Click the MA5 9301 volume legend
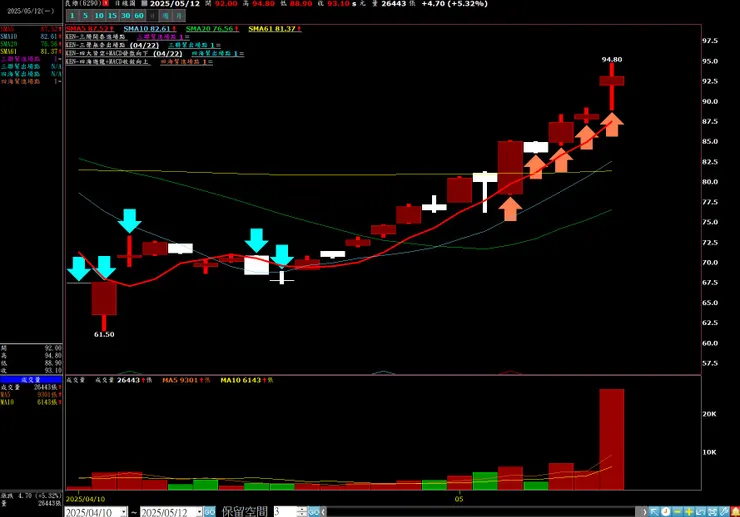The image size is (740, 517). tap(186, 380)
